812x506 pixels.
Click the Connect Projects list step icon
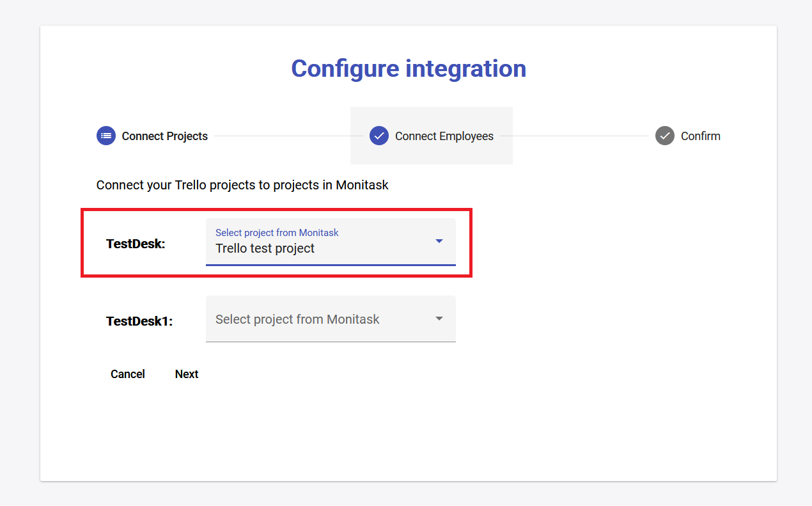(106, 136)
